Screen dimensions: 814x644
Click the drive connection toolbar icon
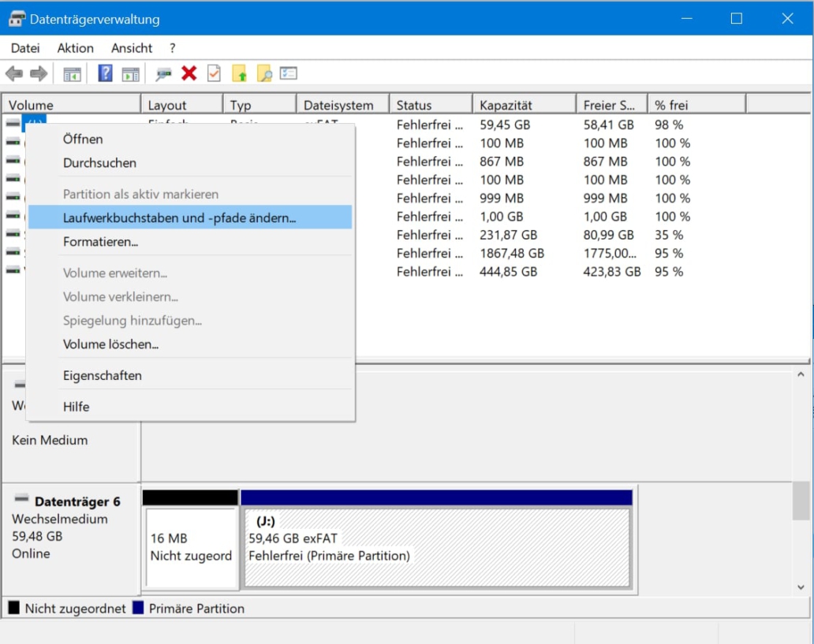tap(163, 73)
